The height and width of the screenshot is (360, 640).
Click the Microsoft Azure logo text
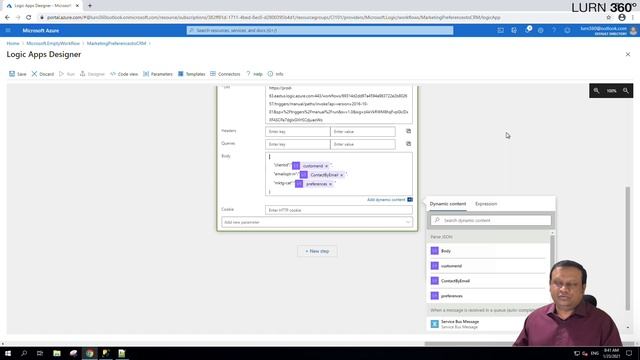pos(40,31)
